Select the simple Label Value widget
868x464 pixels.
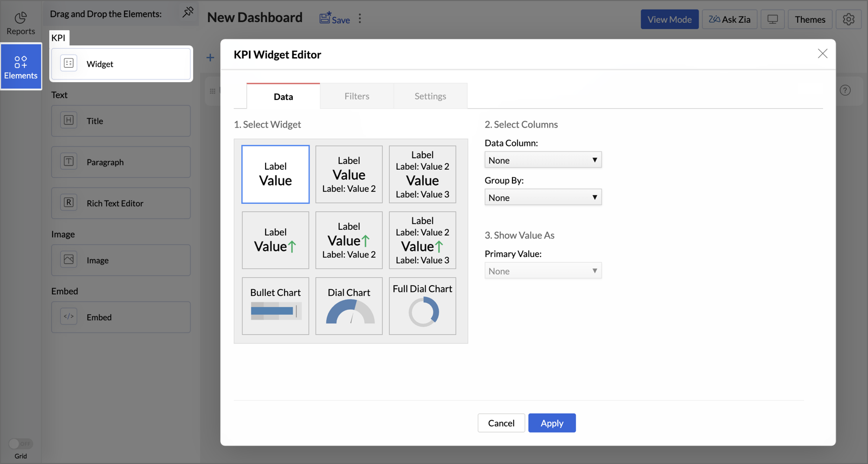click(275, 174)
